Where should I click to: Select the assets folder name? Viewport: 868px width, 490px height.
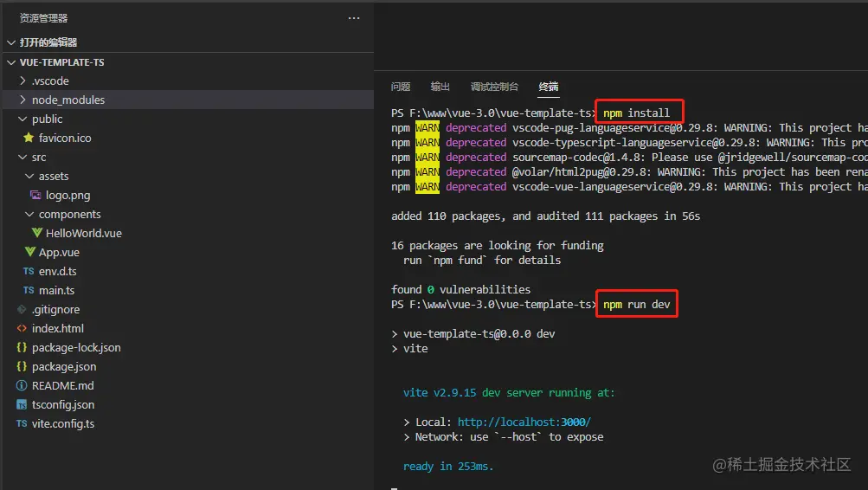(54, 176)
